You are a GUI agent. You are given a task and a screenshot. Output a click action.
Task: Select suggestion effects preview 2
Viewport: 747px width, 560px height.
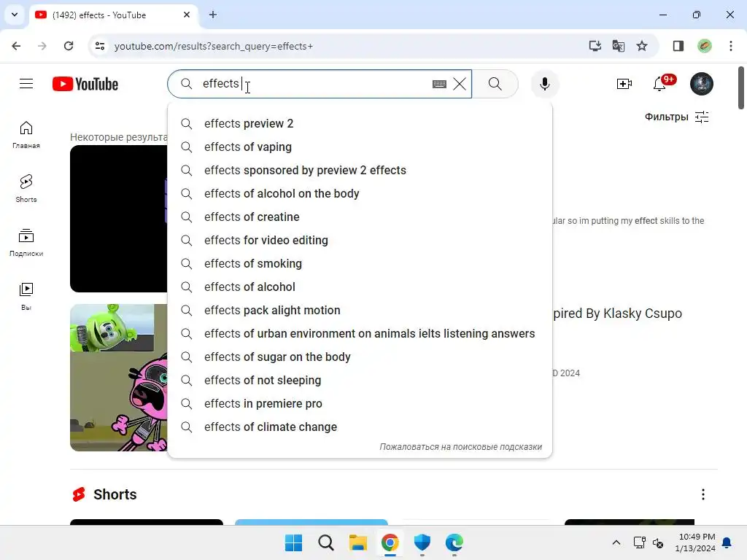click(x=360, y=123)
